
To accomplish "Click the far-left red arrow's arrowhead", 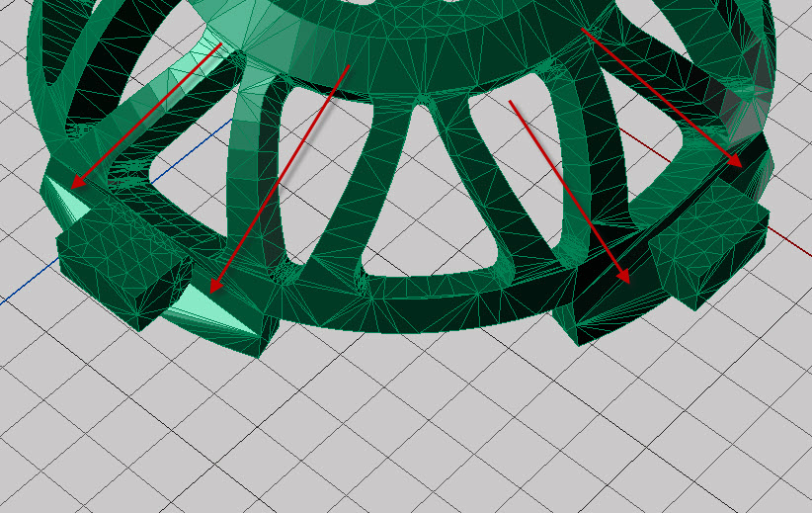I will (x=77, y=183).
